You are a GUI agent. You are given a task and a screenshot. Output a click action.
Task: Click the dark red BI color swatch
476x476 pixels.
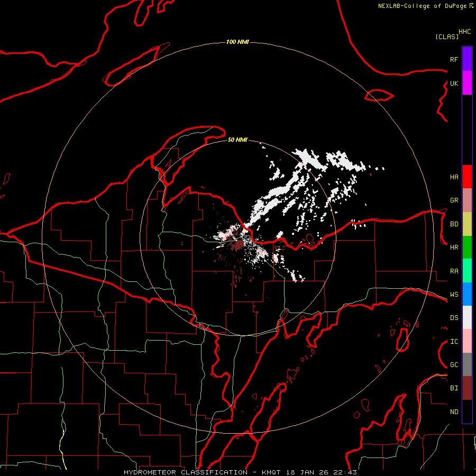[467, 388]
